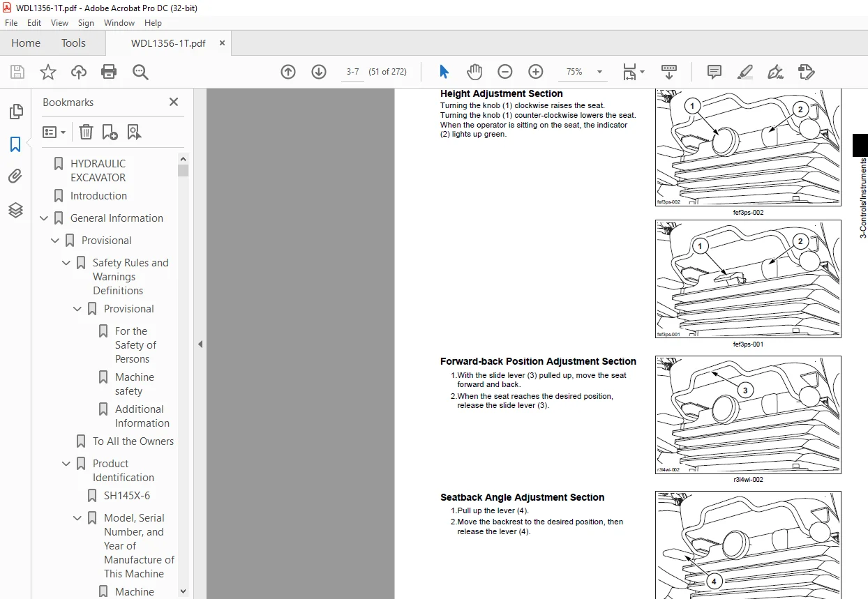Switch to the Tools tab
Viewport: 868px width, 599px height.
tap(73, 43)
